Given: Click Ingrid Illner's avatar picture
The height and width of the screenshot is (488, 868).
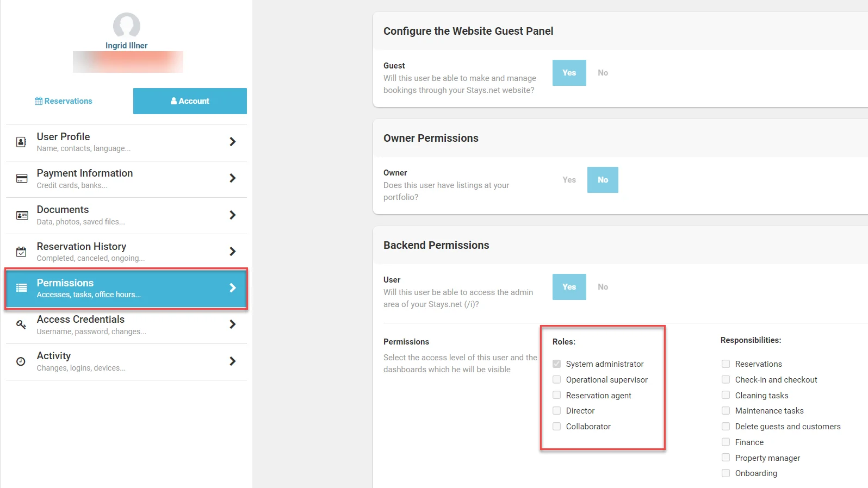Looking at the screenshot, I should click(x=126, y=26).
